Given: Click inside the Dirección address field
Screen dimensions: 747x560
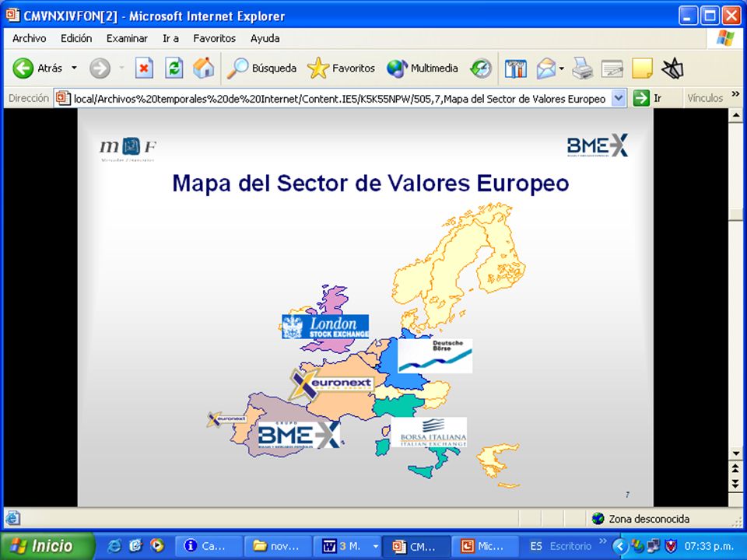Looking at the screenshot, I should (339, 99).
